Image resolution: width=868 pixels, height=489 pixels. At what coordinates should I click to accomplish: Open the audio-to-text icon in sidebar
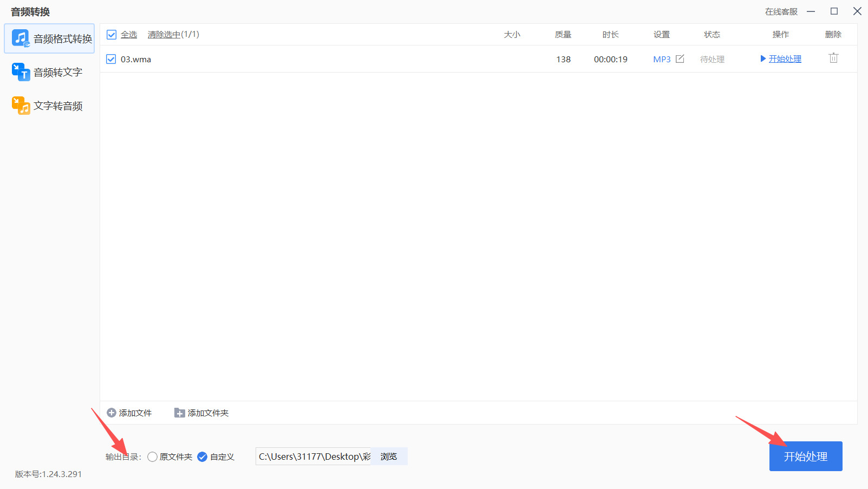point(21,72)
